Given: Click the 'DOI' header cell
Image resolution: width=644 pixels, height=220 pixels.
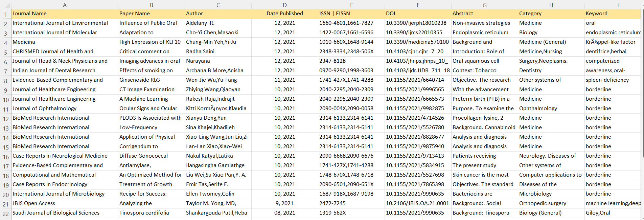Looking at the screenshot, I should pyautogui.click(x=418, y=14).
